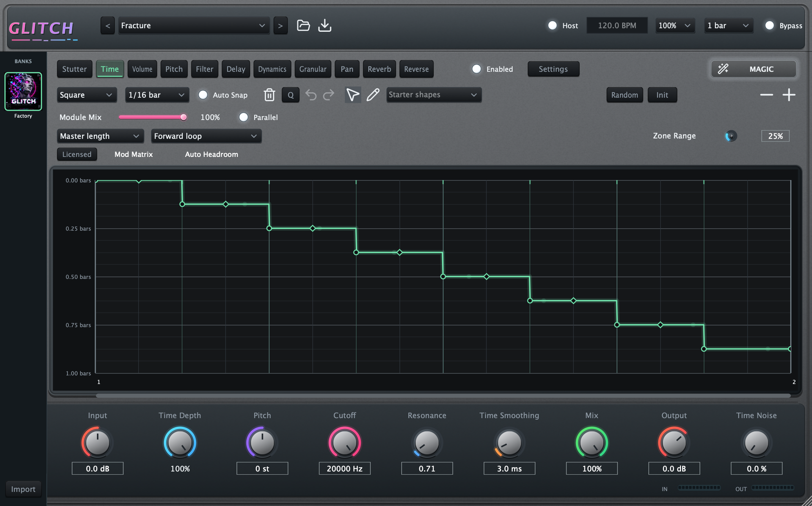Select the pencil draw tool
The width and height of the screenshot is (812, 506).
pos(373,95)
